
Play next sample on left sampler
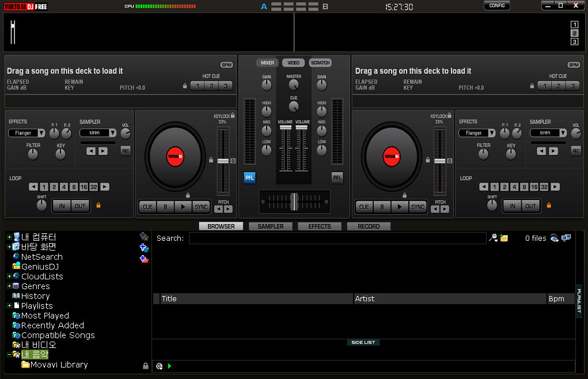(x=103, y=151)
